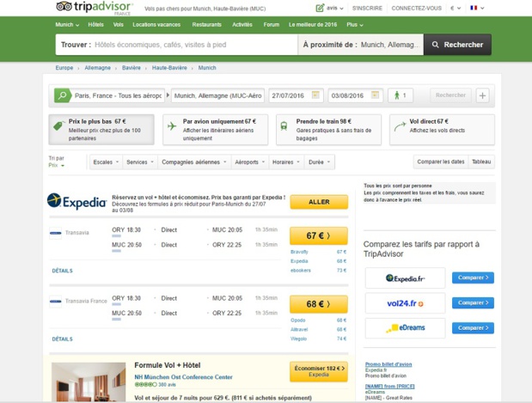Expand the Escales filter dropdown
The width and height of the screenshot is (532, 403).
click(x=106, y=162)
